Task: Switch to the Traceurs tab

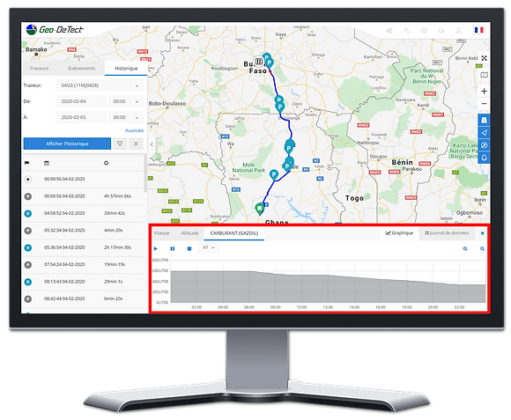Action: point(39,69)
